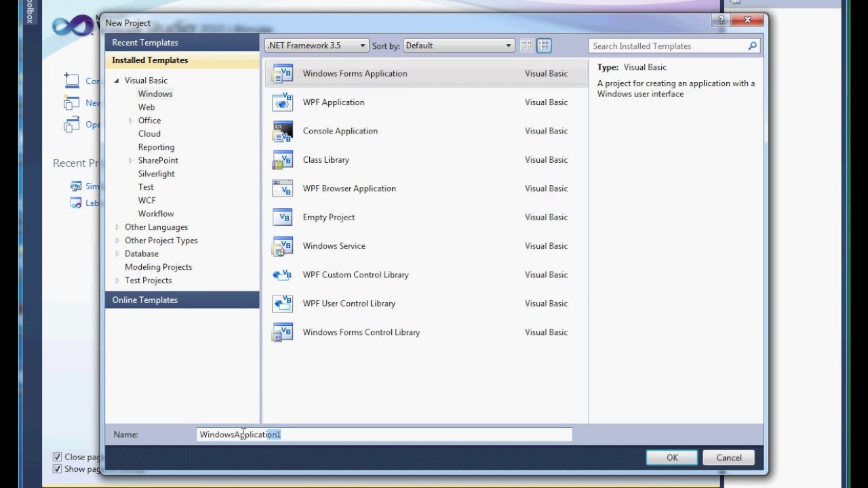Click the search magnifier icon
This screenshot has height=488, width=868.
(x=752, y=46)
